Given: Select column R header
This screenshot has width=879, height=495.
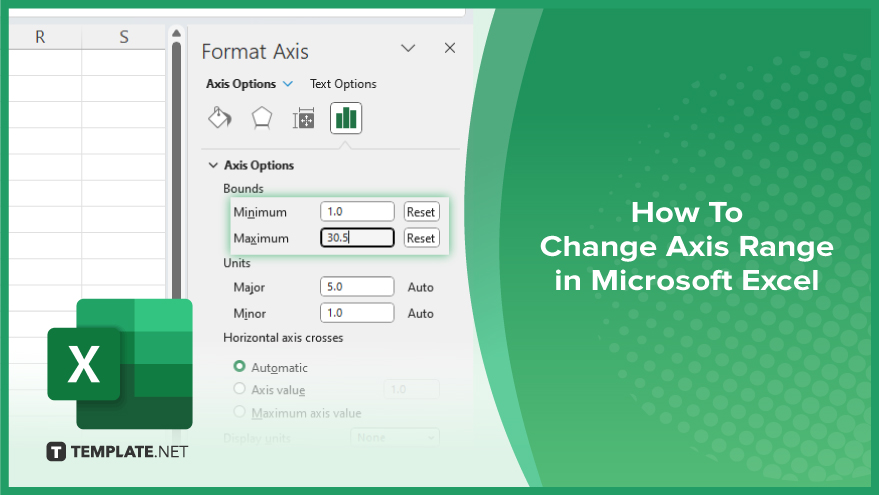Looking at the screenshot, I should [x=40, y=37].
